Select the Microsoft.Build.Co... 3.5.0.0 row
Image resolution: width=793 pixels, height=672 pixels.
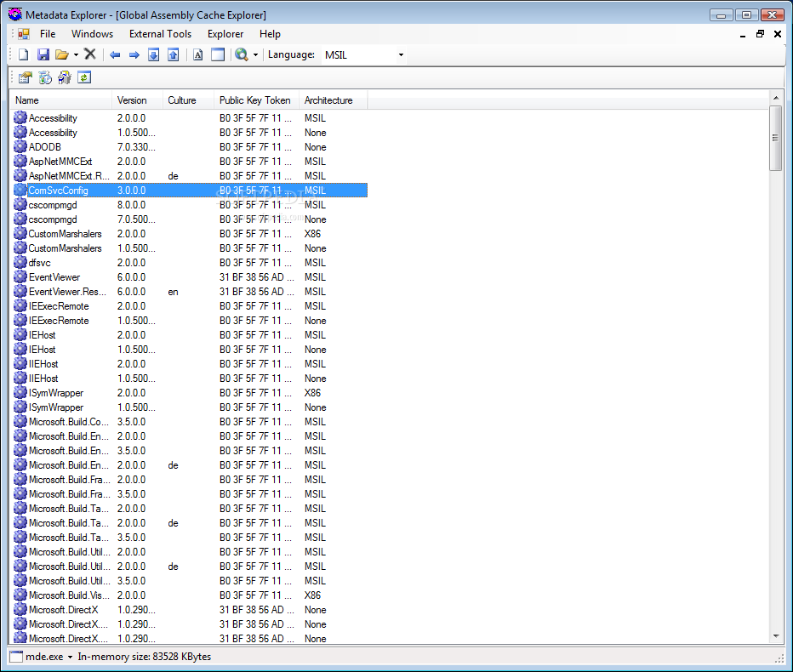pos(189,422)
